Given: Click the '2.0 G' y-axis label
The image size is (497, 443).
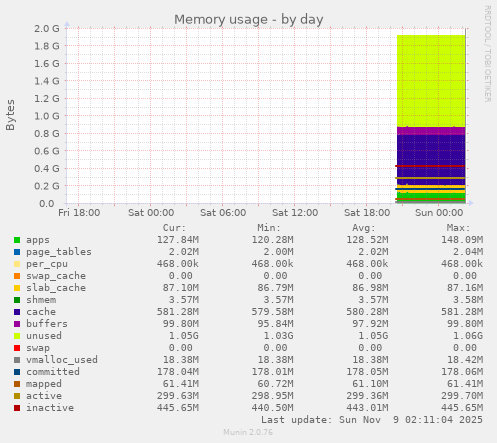Looking at the screenshot, I should click(47, 28).
